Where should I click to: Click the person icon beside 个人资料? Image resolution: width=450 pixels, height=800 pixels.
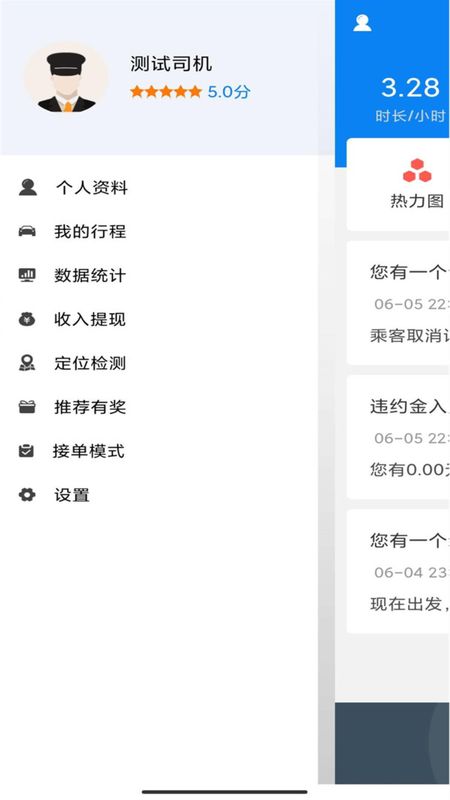pos(28,187)
